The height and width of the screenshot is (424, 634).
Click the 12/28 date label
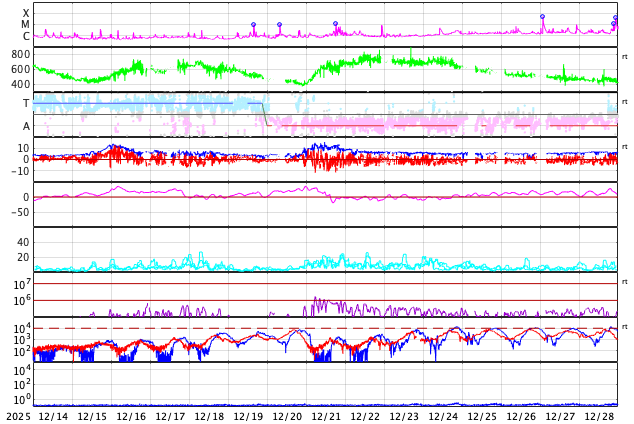point(599,416)
